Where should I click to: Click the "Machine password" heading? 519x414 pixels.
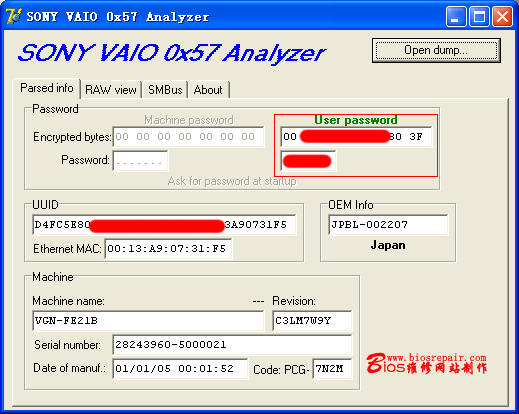[189, 120]
